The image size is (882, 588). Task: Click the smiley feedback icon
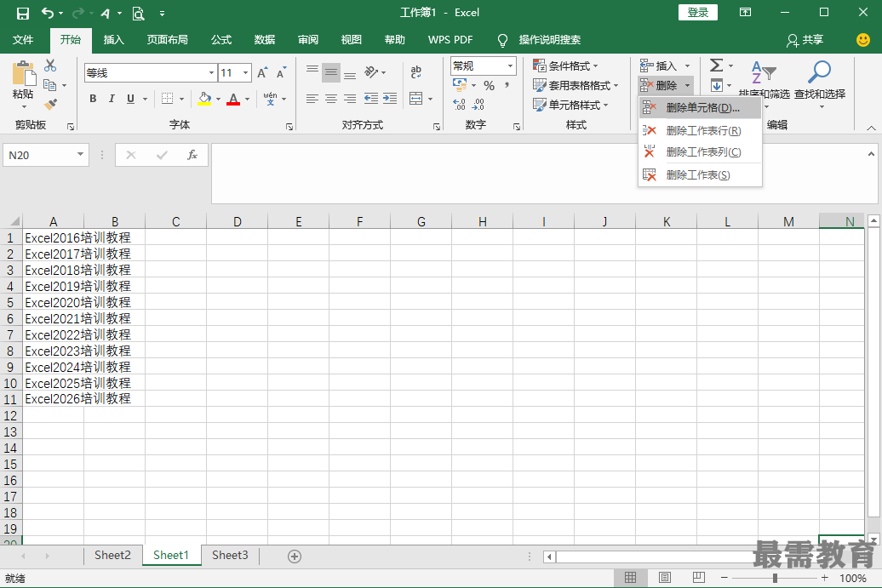[x=863, y=39]
